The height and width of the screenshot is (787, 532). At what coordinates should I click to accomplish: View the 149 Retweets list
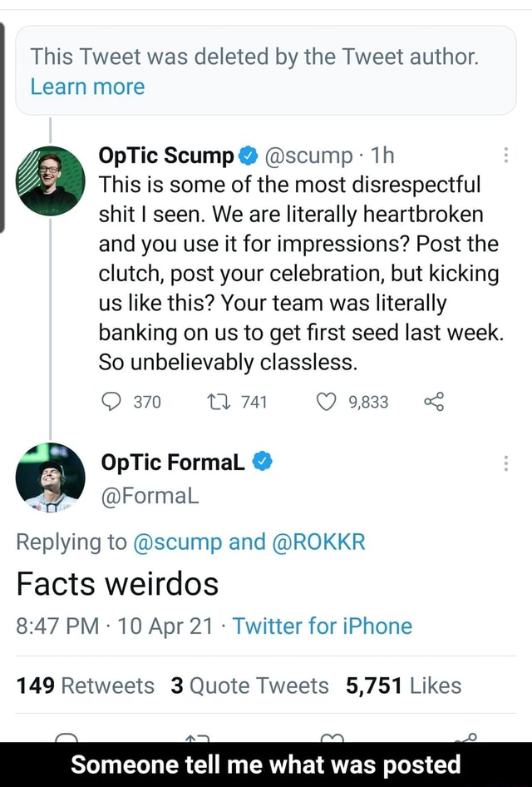pyautogui.click(x=86, y=685)
